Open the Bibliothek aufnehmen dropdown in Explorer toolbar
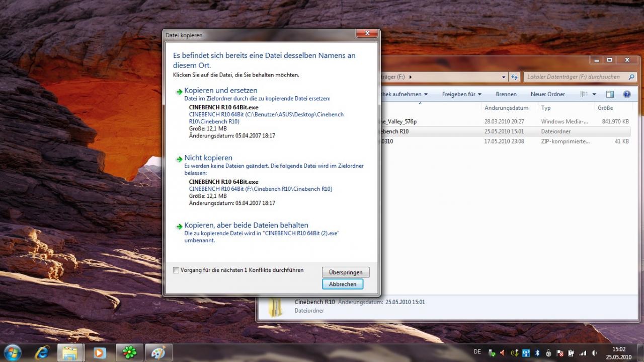Image resolution: width=644 pixels, height=362 pixels. 405,94
